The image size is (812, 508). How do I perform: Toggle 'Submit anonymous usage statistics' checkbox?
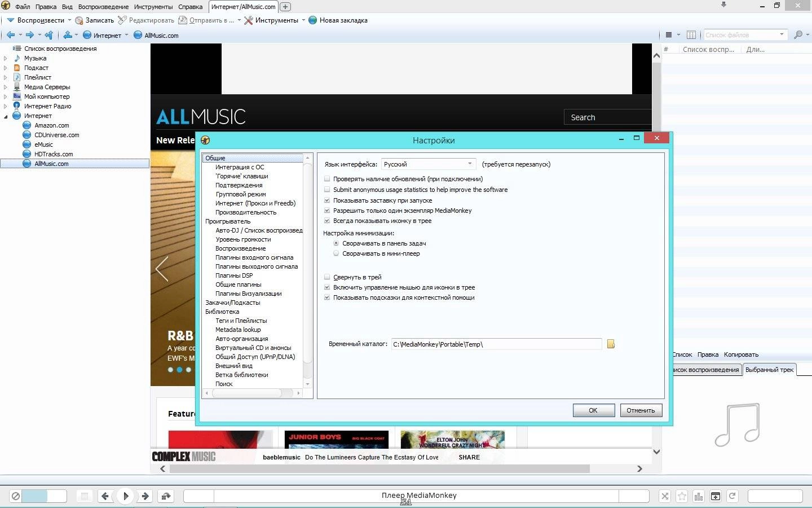point(327,190)
